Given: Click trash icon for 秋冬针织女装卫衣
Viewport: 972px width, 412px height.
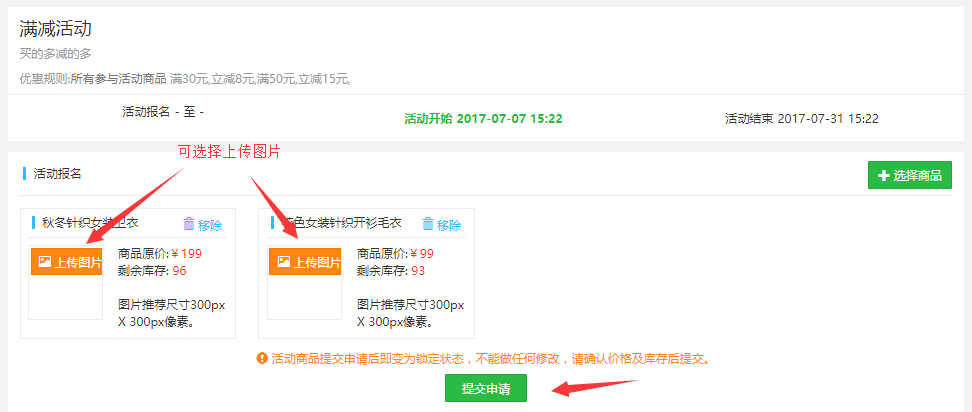Looking at the screenshot, I should 189,224.
